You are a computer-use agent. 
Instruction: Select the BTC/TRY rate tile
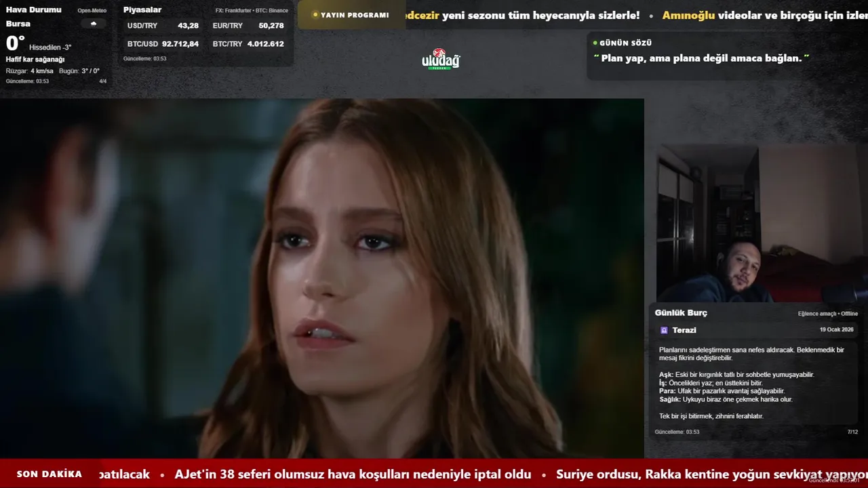pos(248,43)
